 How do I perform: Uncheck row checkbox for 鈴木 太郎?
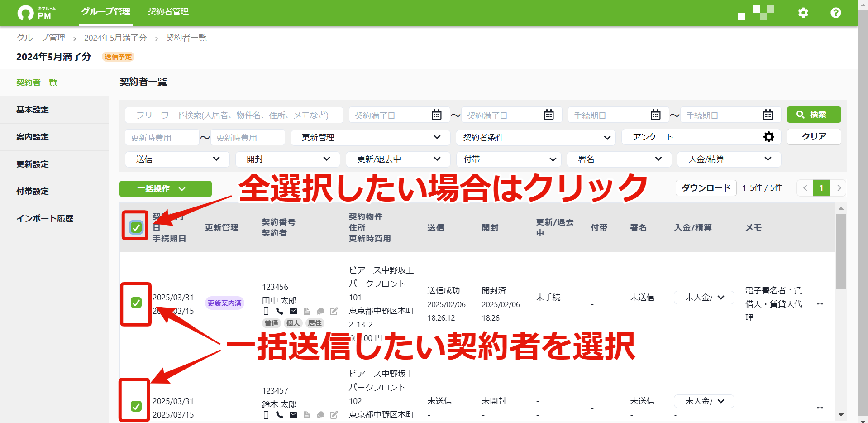(136, 406)
